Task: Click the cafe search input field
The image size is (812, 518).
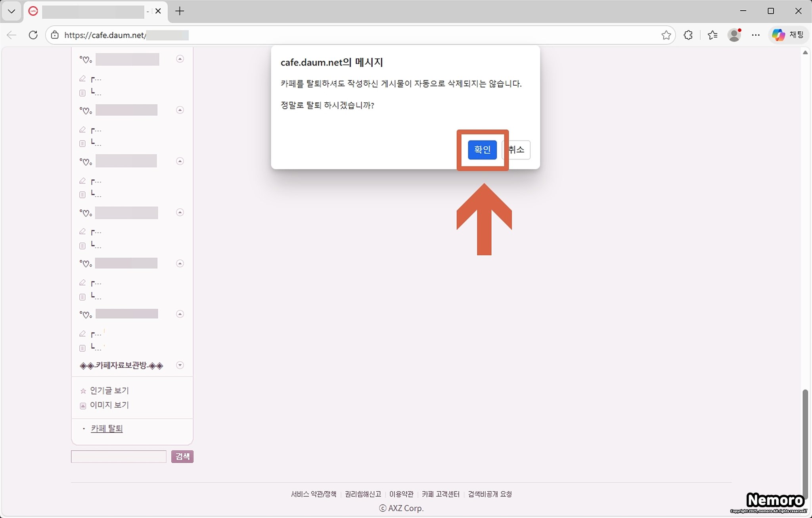Action: [119, 457]
